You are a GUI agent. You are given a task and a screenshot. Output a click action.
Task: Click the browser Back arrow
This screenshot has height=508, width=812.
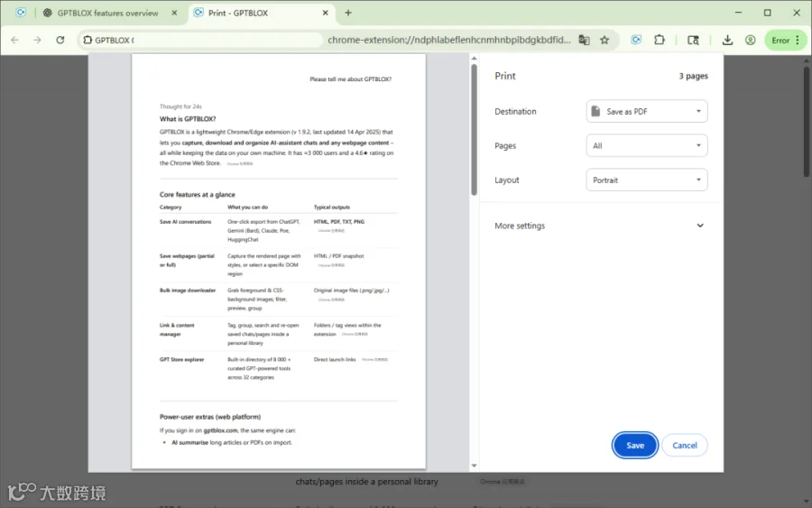(x=14, y=40)
